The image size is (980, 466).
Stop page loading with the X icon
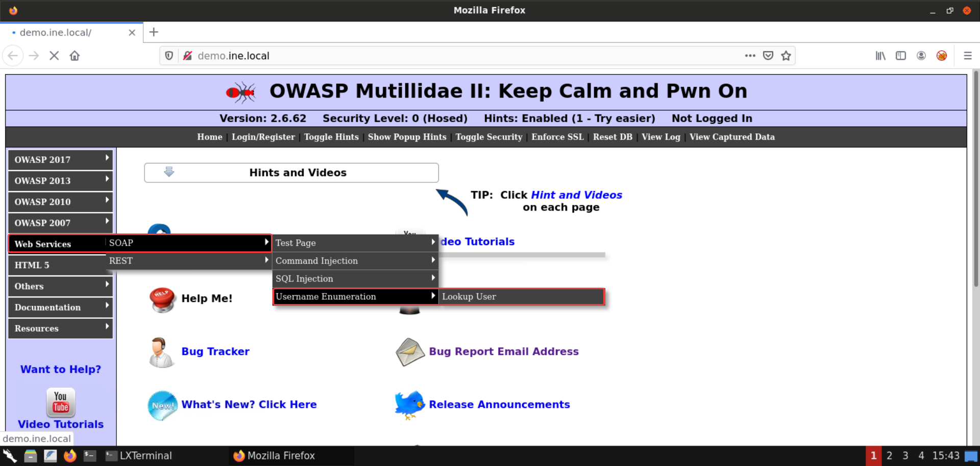click(x=54, y=56)
